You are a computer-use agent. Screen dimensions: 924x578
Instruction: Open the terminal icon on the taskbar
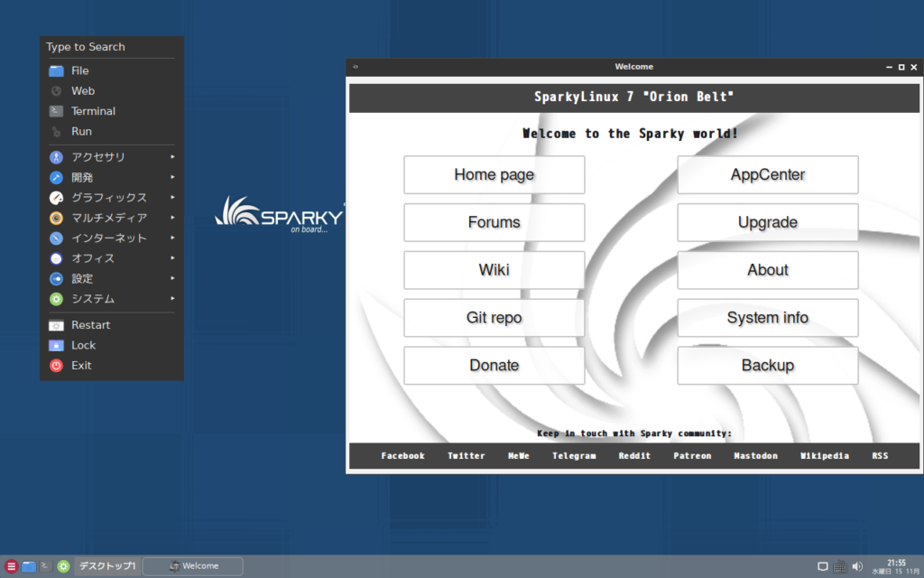pyautogui.click(x=45, y=566)
